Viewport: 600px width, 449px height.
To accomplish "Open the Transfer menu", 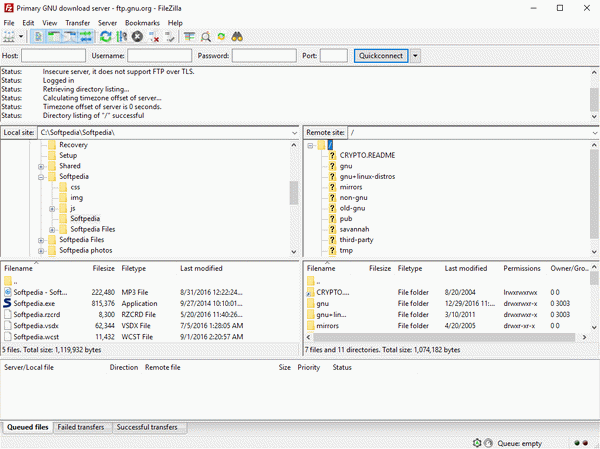I will (77, 23).
